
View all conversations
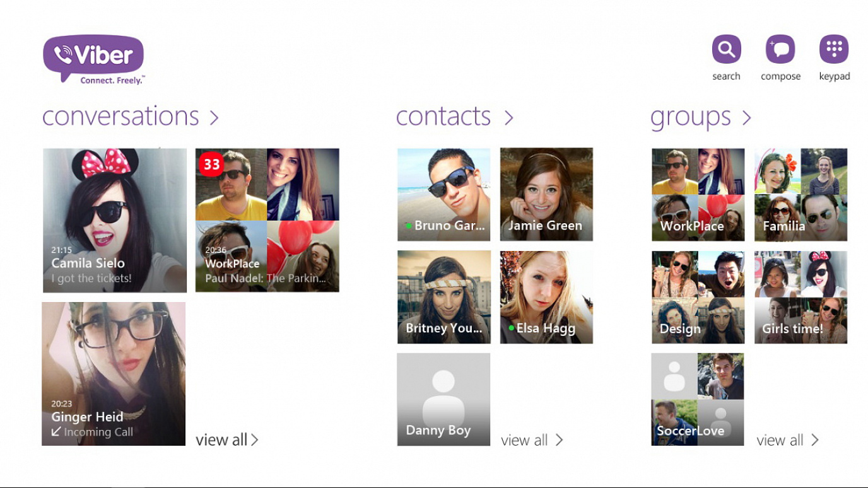point(227,439)
